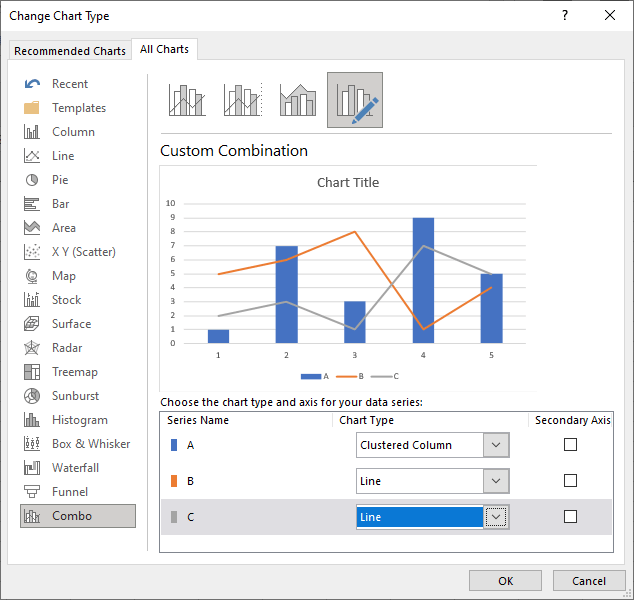Pick Clustered Column - Line combo subtype

pos(187,100)
